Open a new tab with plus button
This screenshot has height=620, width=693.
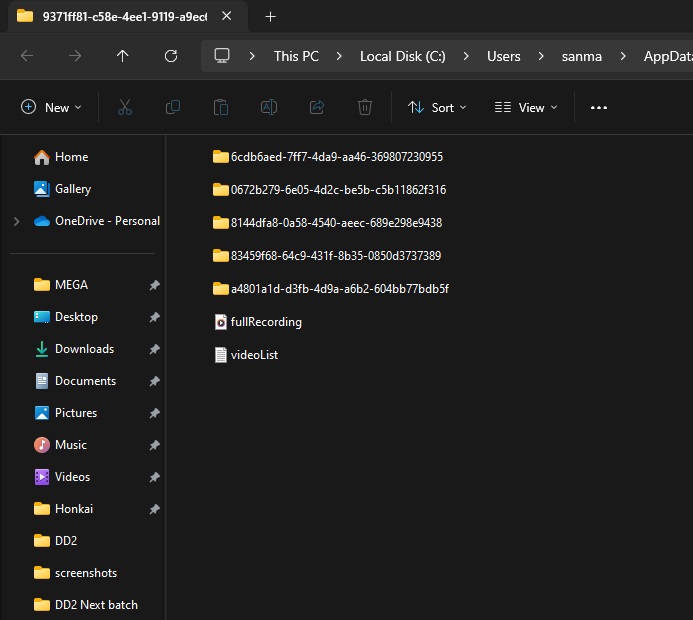click(270, 17)
